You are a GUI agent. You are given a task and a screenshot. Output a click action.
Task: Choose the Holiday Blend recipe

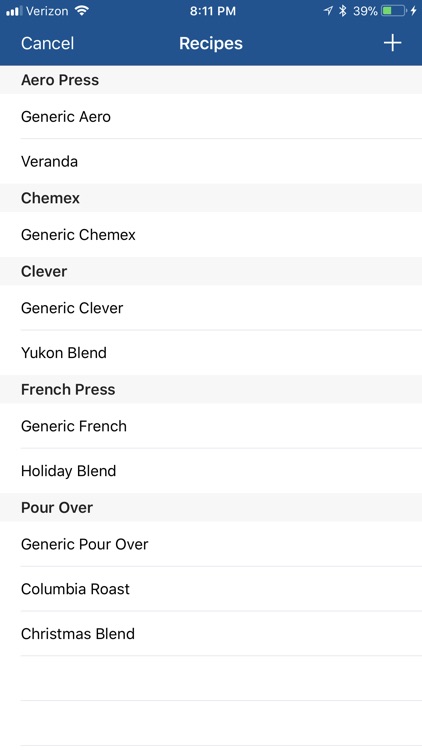[x=211, y=471]
